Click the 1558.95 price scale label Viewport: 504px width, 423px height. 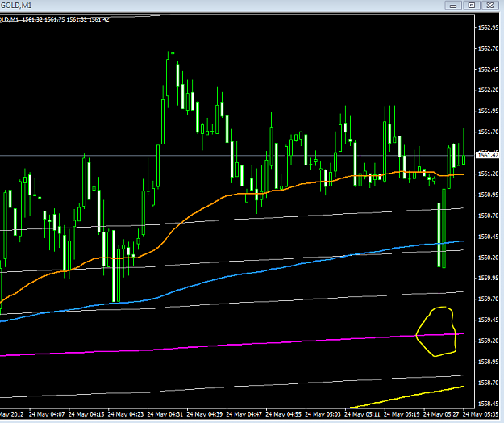488,362
